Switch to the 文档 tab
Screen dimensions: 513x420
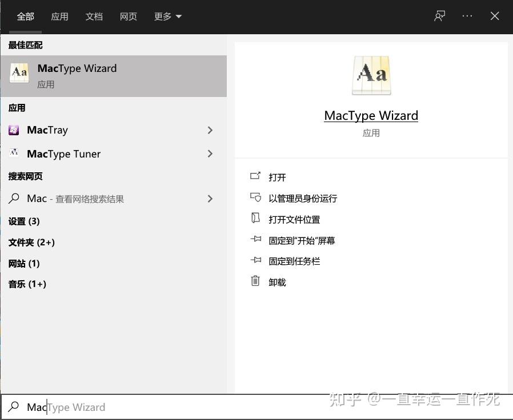click(94, 17)
